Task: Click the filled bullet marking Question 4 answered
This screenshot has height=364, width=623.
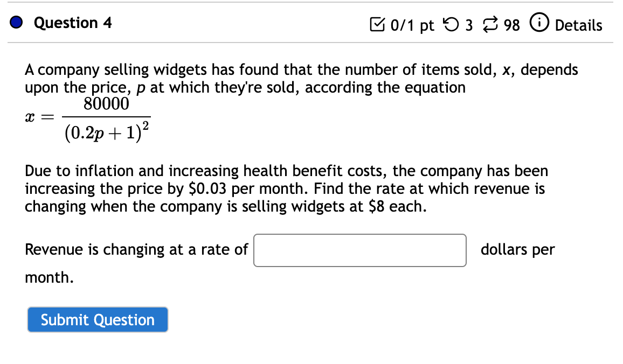Action: tap(16, 23)
